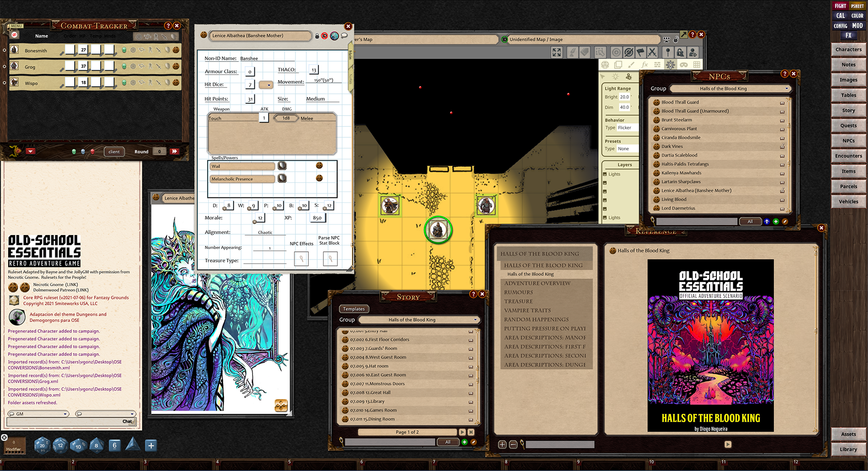
Task: Toggle first Lights layer checkbox
Action: [605, 174]
